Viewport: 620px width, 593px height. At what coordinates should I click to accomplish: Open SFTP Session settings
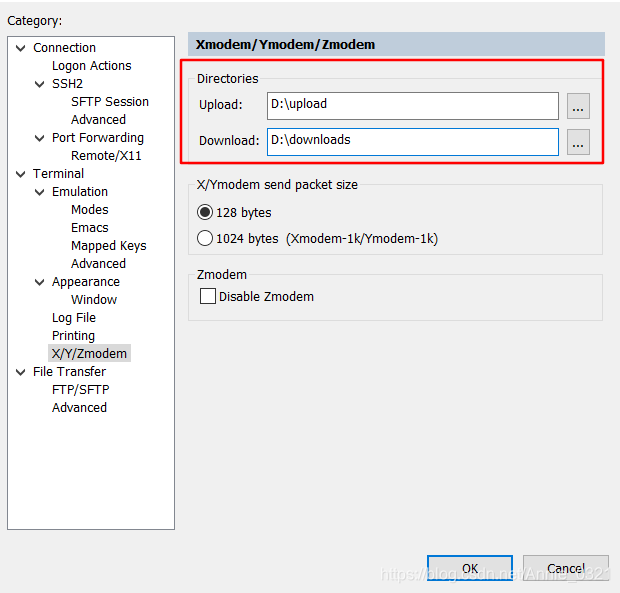110,102
